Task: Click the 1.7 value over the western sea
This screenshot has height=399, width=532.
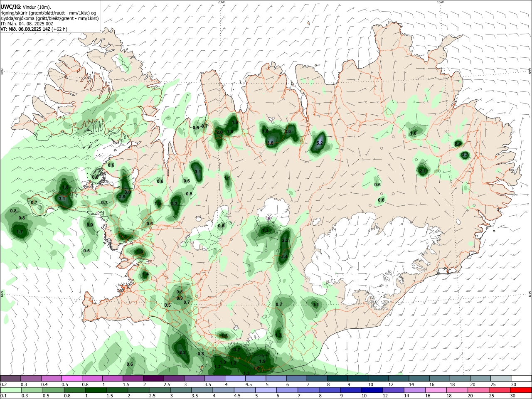Action: pyautogui.click(x=19, y=232)
